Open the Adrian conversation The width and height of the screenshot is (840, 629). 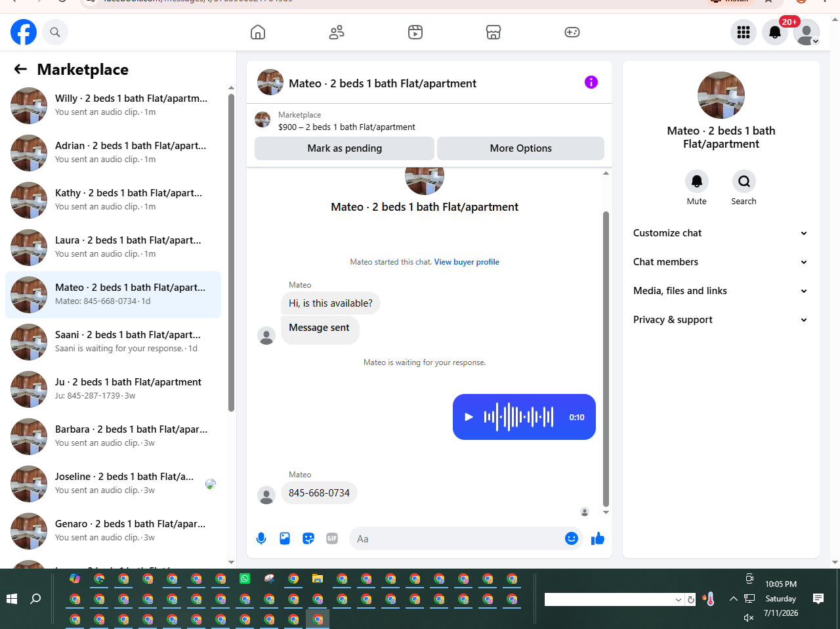[114, 153]
